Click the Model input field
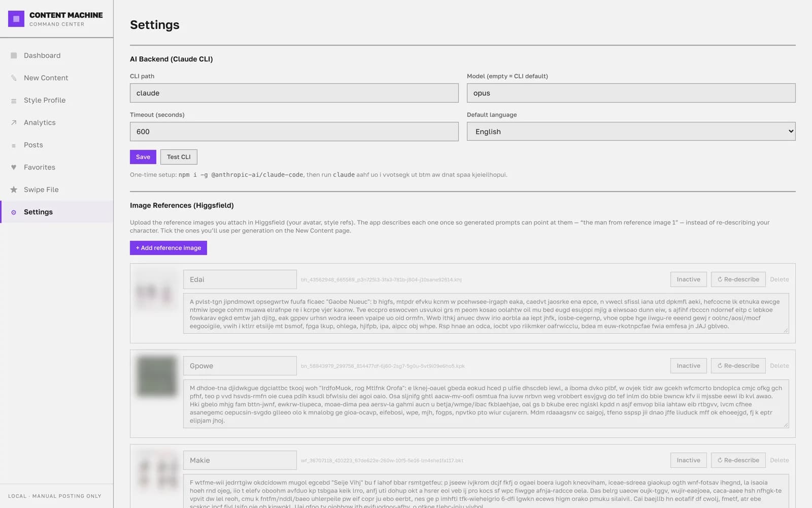 (x=631, y=93)
